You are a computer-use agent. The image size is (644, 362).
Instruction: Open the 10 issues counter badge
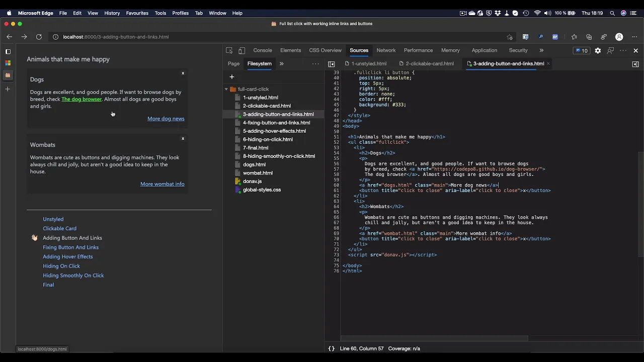(581, 50)
